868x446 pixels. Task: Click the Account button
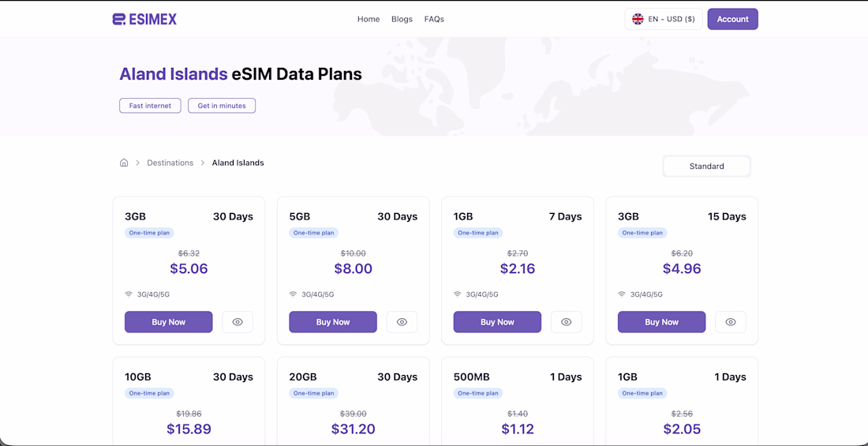[732, 19]
